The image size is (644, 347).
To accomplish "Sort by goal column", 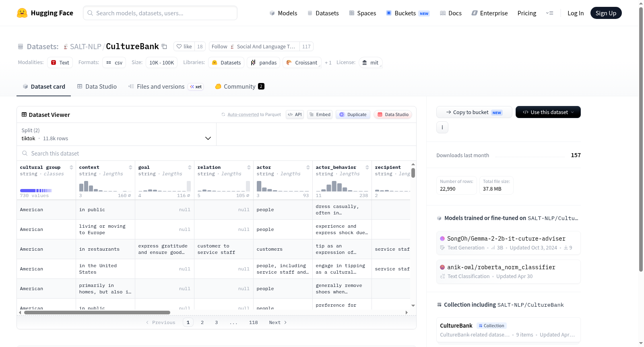I will point(190,167).
